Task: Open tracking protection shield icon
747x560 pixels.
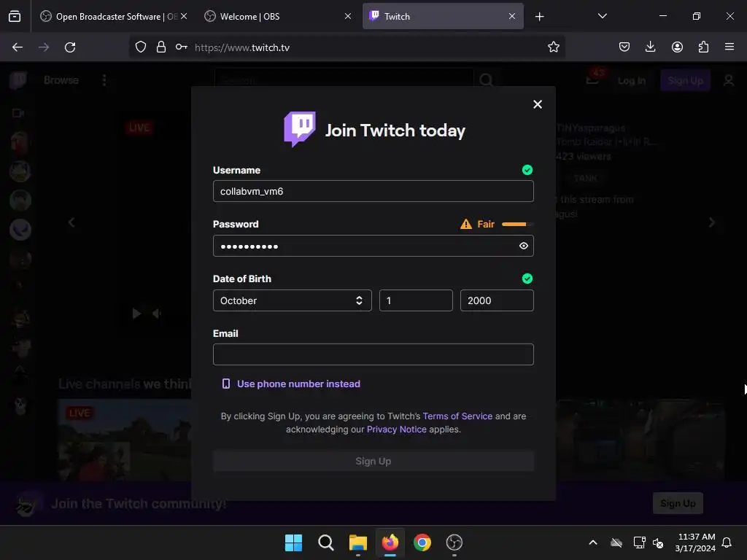Action: 141,47
